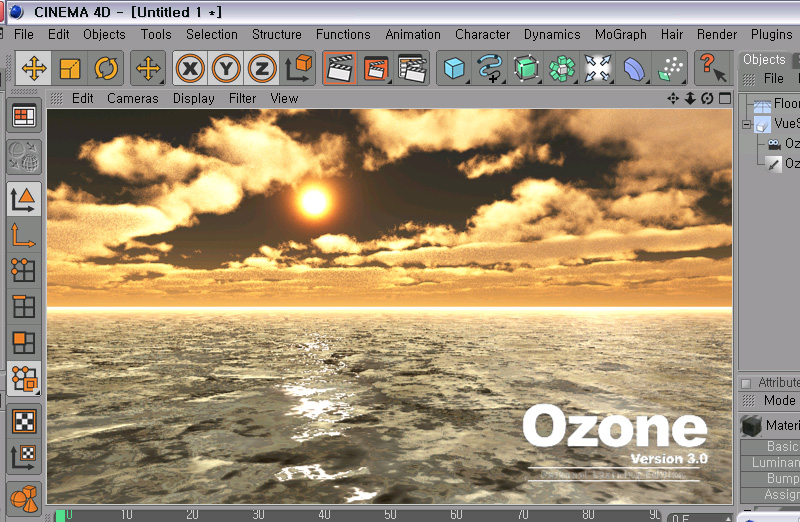
Task: Switch to Texture mode
Action: click(x=24, y=421)
